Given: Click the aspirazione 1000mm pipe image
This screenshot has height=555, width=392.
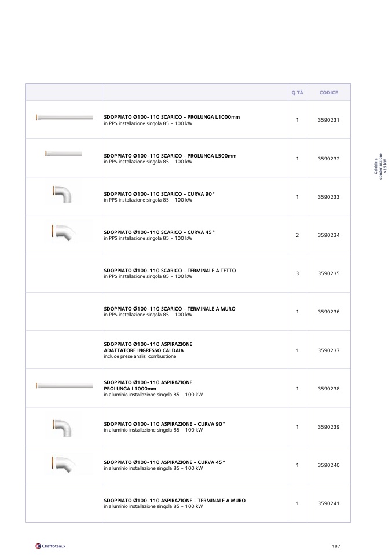Looking at the screenshot, I should (64, 385).
